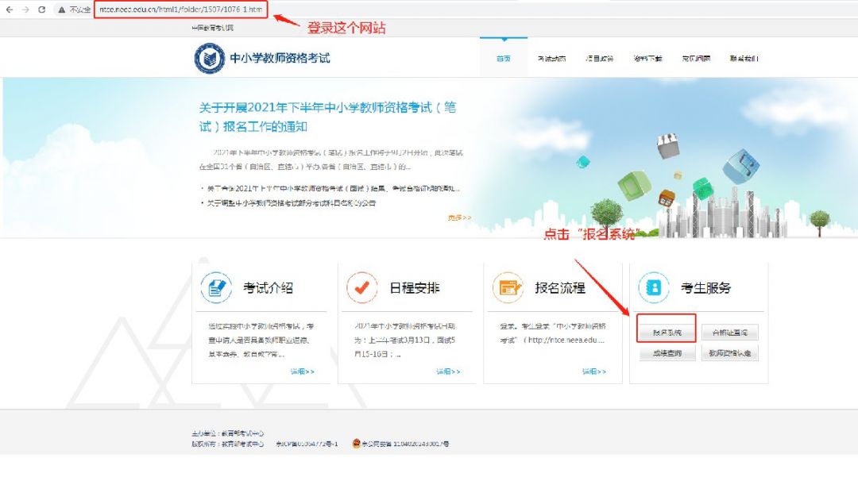Click the 日程安排 description text about 3月13日

(x=405, y=340)
